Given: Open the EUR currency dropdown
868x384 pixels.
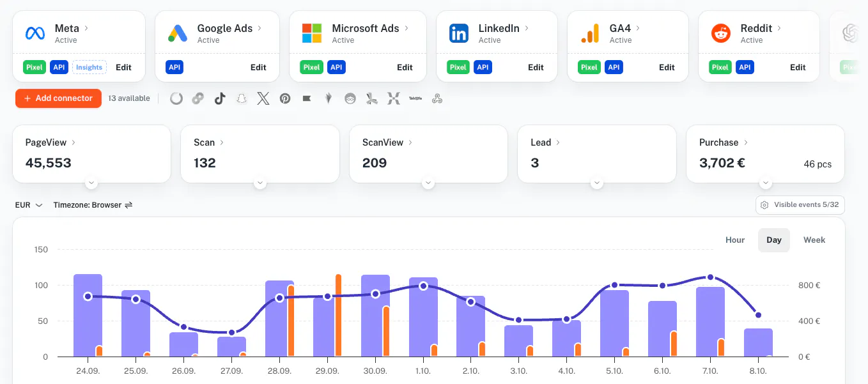Looking at the screenshot, I should click(x=29, y=205).
